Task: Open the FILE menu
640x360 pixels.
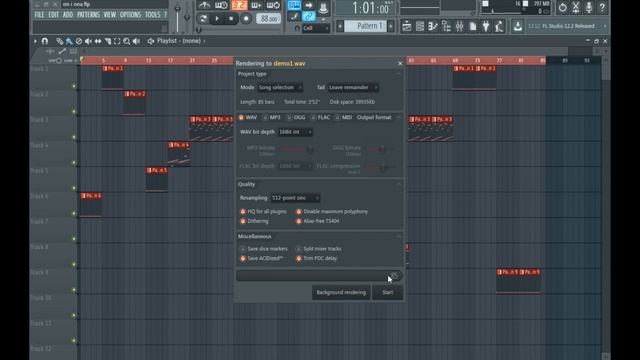Action: (x=39, y=15)
